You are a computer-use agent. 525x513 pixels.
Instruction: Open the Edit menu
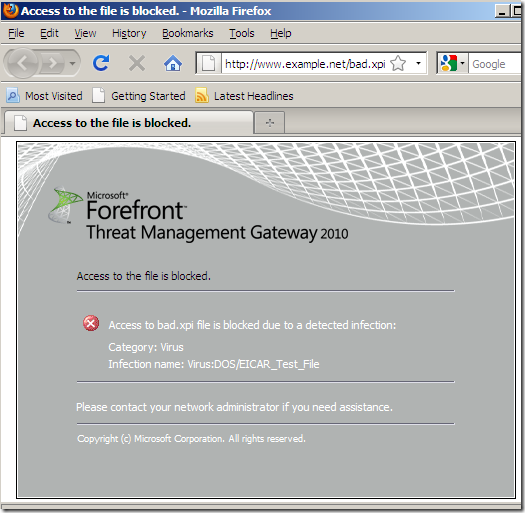tap(49, 33)
